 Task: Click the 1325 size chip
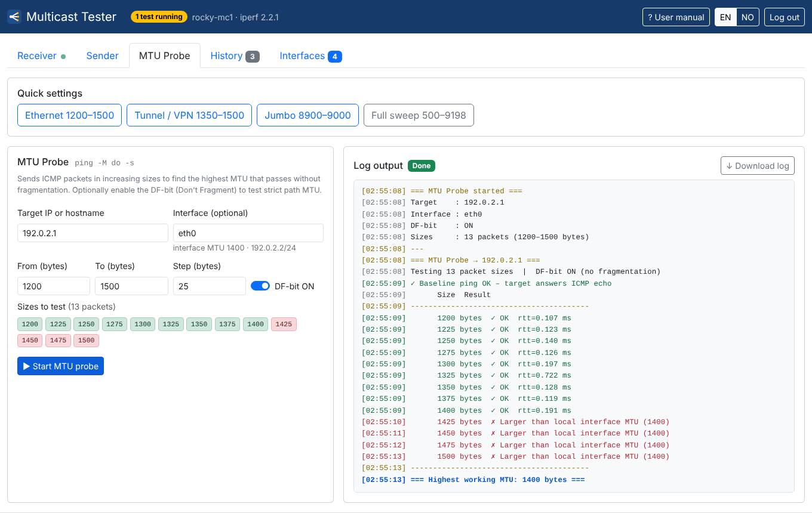click(171, 324)
